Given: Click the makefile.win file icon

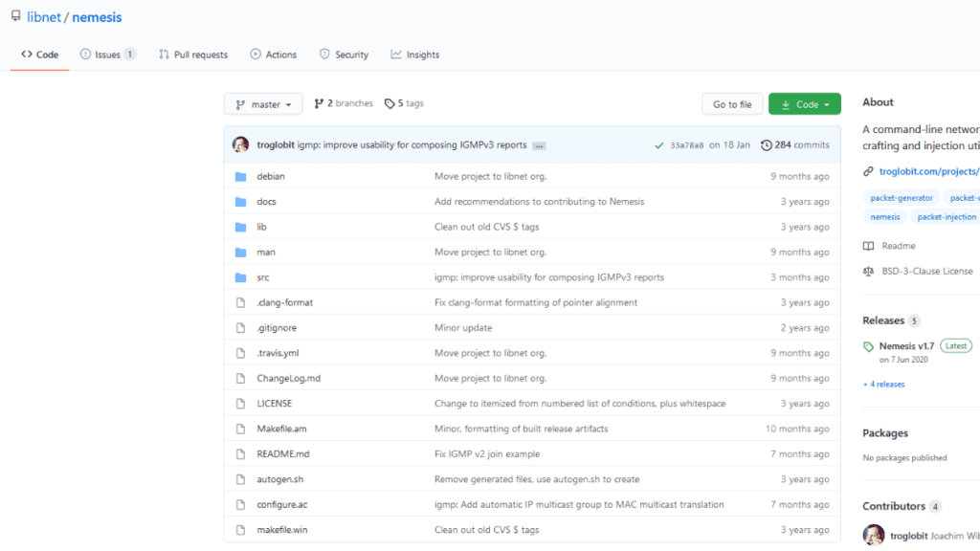Looking at the screenshot, I should point(240,530).
